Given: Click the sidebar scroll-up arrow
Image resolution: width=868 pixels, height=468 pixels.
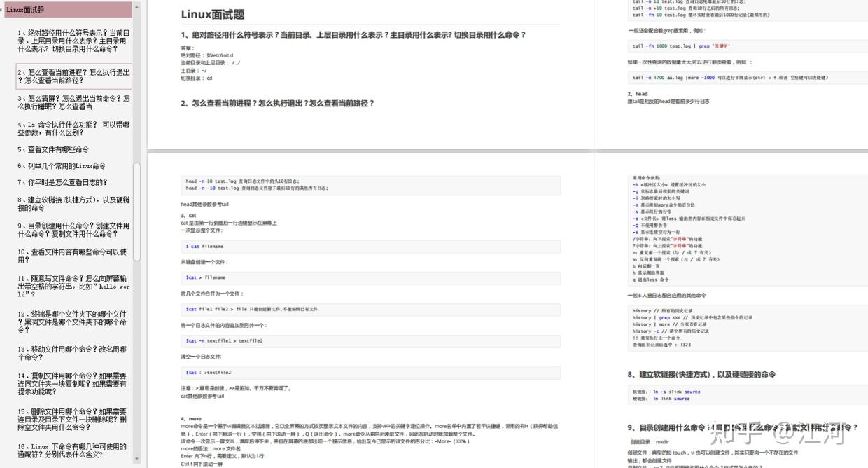Looking at the screenshot, I should click(x=135, y=6).
